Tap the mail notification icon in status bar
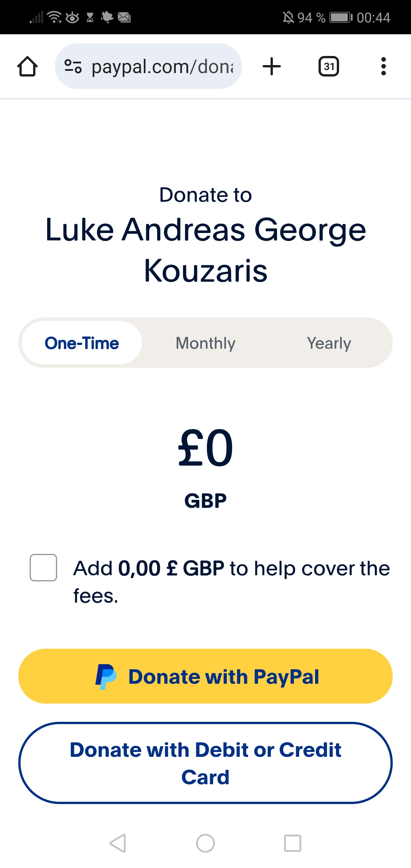 click(124, 17)
